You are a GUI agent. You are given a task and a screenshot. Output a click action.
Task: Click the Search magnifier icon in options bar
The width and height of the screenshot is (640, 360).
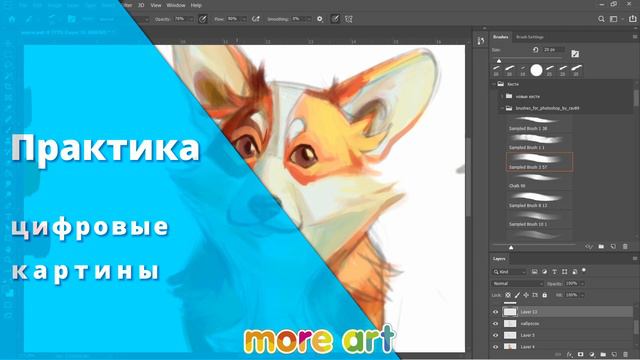[x=601, y=19]
